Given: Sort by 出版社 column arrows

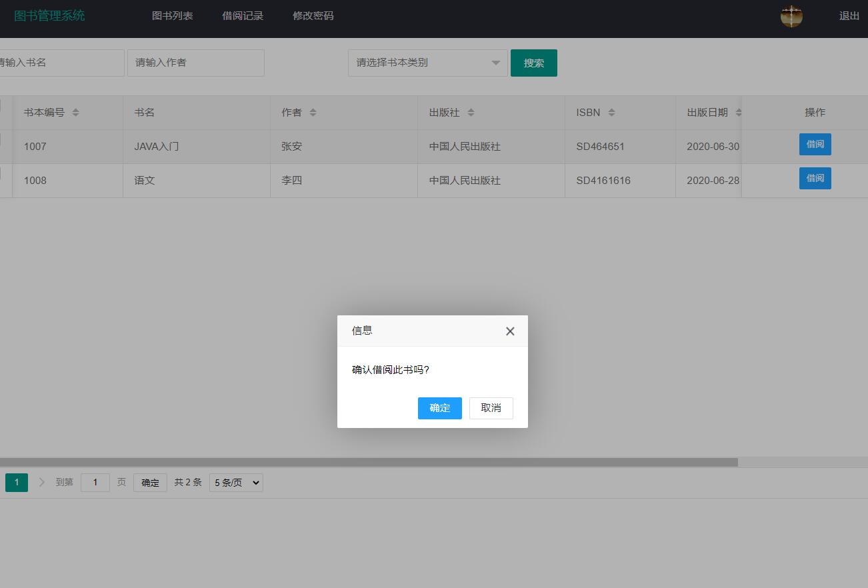Looking at the screenshot, I should [x=471, y=112].
